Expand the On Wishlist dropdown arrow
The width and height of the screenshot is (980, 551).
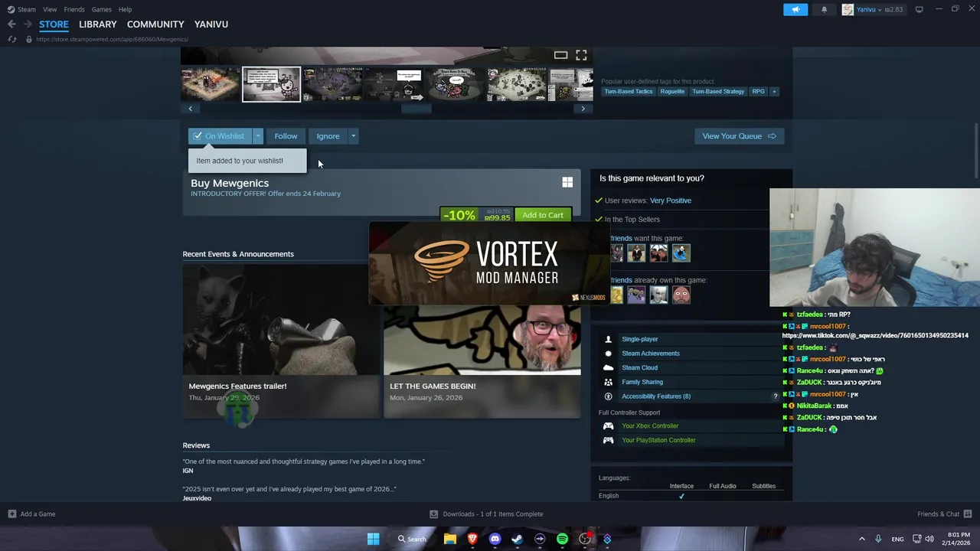click(x=258, y=136)
